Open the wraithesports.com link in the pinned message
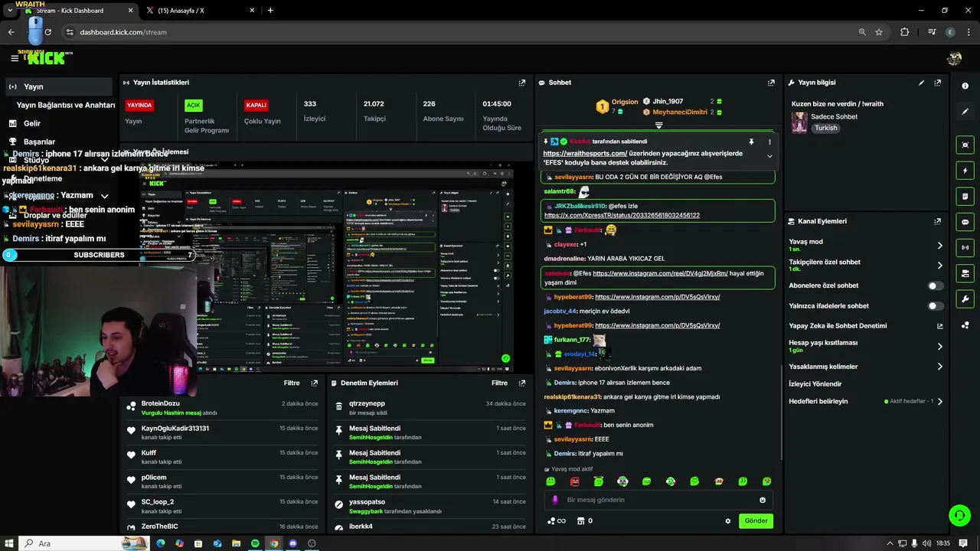The image size is (980, 551). [x=585, y=153]
